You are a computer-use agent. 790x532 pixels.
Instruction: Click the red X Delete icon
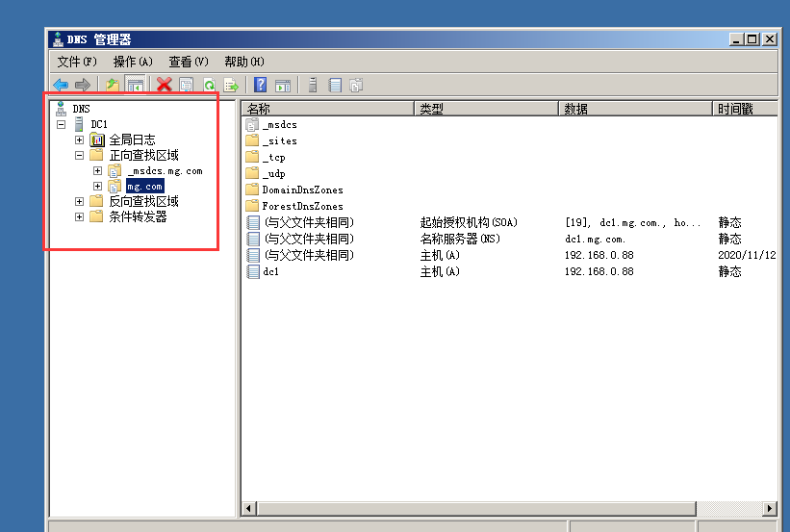pos(164,85)
